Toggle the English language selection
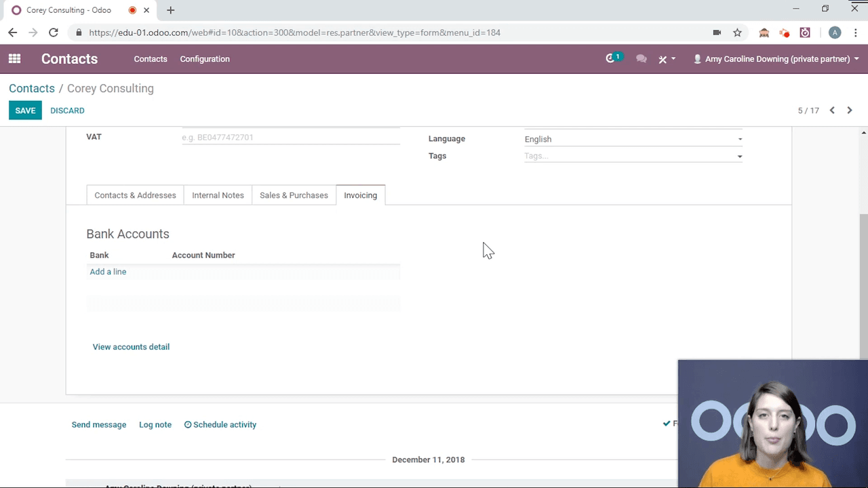This screenshot has width=868, height=488. [x=538, y=139]
